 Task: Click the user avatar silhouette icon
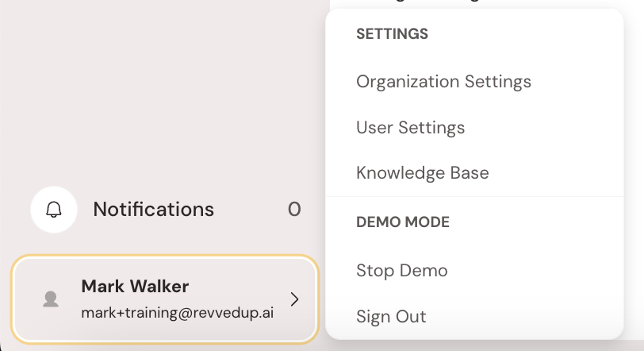coord(51,299)
